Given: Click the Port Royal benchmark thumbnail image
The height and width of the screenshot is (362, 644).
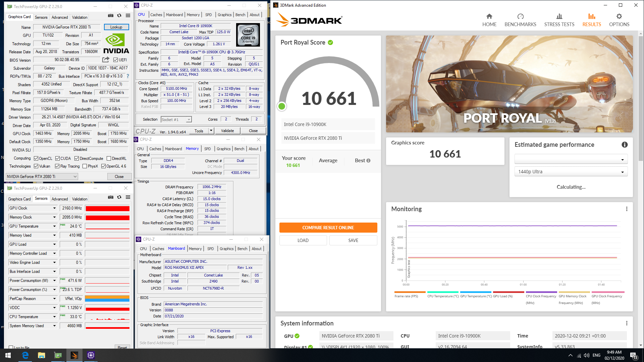Looking at the screenshot, I should (509, 84).
